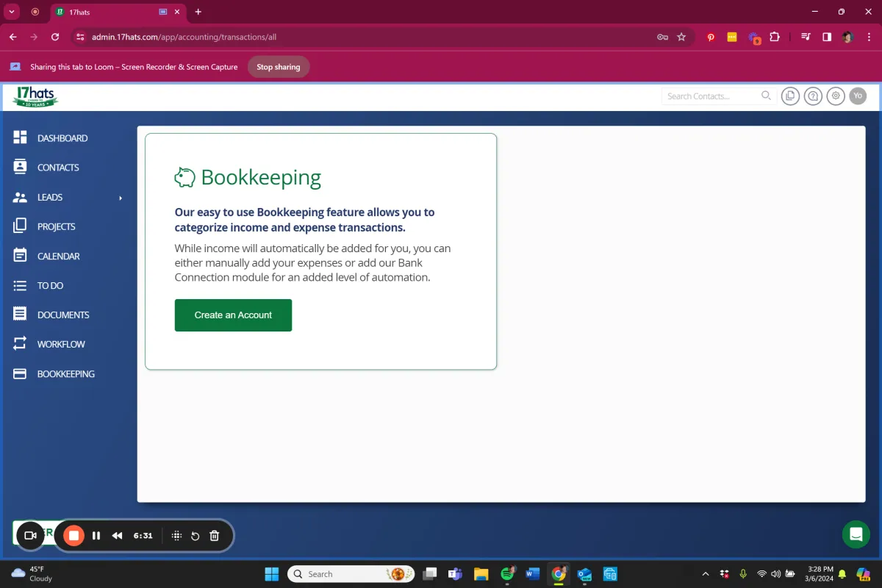The height and width of the screenshot is (588, 882).
Task: Toggle the Chrome side panel
Action: coord(827,37)
